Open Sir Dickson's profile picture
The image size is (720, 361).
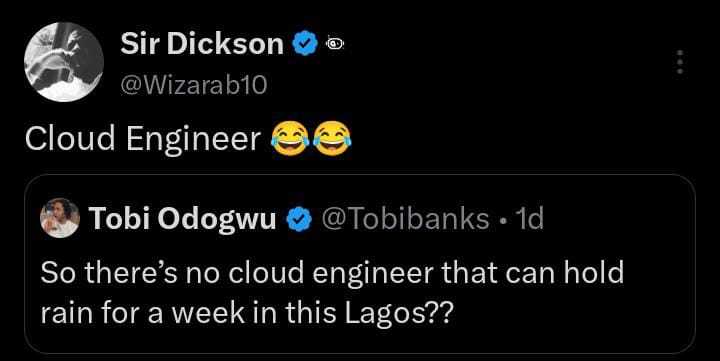point(64,62)
